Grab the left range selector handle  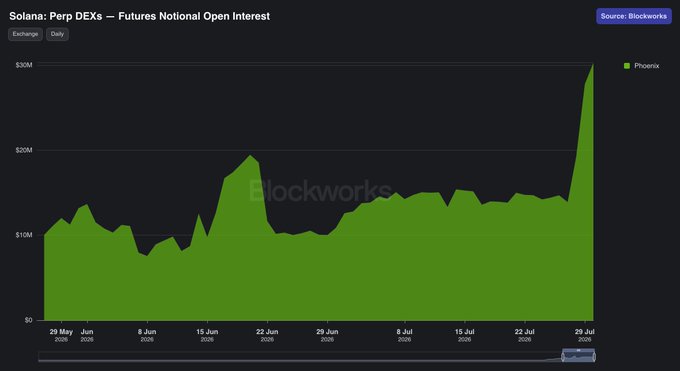(x=563, y=357)
